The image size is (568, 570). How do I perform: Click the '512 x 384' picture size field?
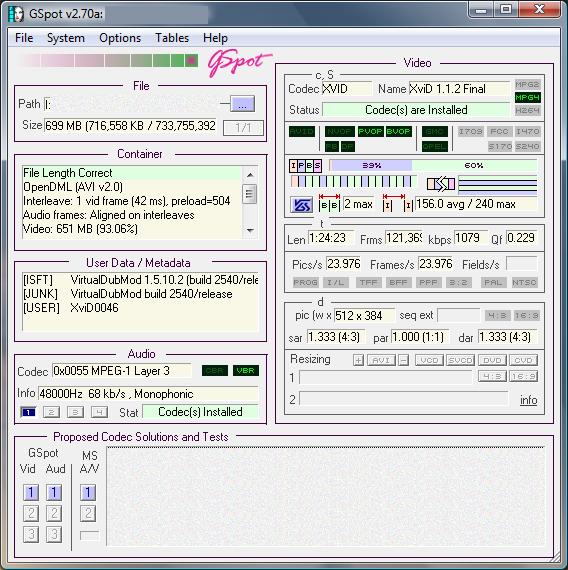click(x=364, y=316)
